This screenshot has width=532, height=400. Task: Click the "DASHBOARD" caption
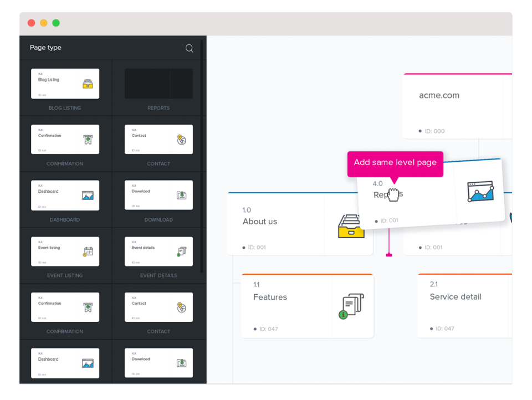65,220
